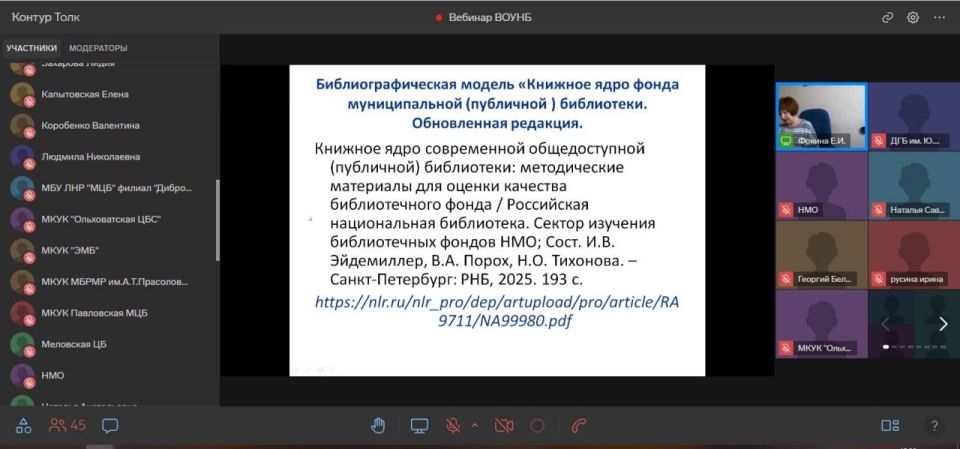Select participant МКУК "ЭМБ"
960x449 pixels.
click(109, 251)
